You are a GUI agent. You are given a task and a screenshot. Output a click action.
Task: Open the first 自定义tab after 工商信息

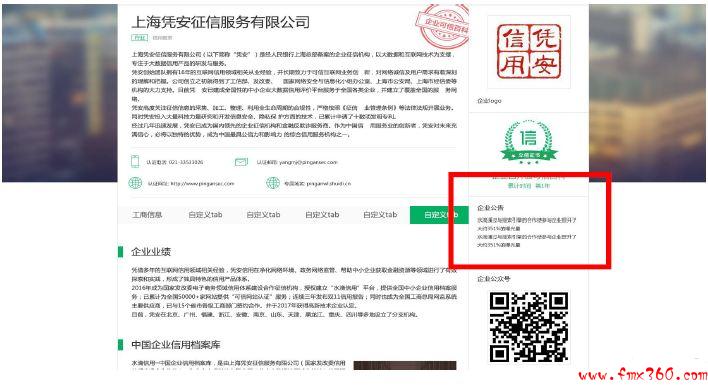pos(205,214)
